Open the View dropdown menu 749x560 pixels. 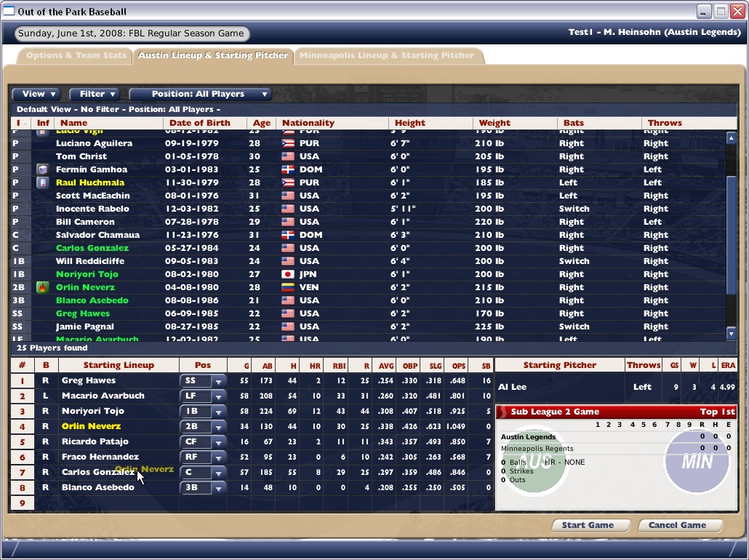point(36,94)
